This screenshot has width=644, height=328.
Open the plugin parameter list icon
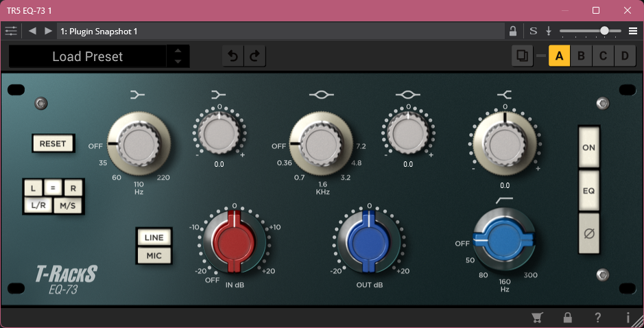tap(11, 32)
